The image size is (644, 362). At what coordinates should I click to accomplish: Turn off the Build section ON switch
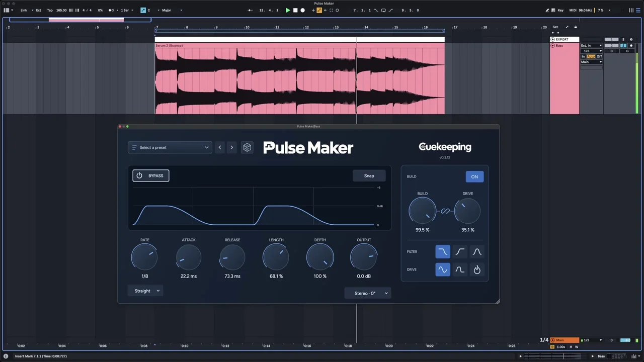click(474, 176)
